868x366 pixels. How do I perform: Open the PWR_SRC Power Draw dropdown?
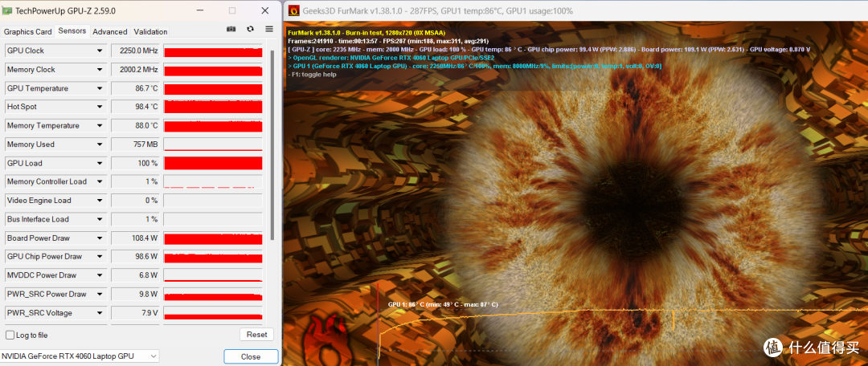click(x=100, y=294)
